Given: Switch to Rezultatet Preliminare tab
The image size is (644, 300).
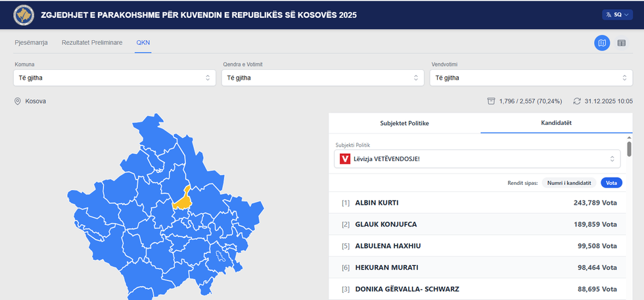Looking at the screenshot, I should (92, 43).
